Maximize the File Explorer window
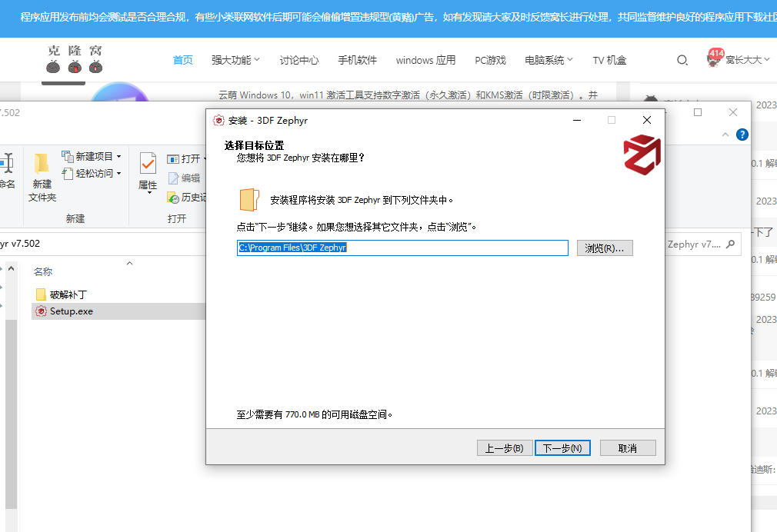777x532 pixels. coord(698,112)
